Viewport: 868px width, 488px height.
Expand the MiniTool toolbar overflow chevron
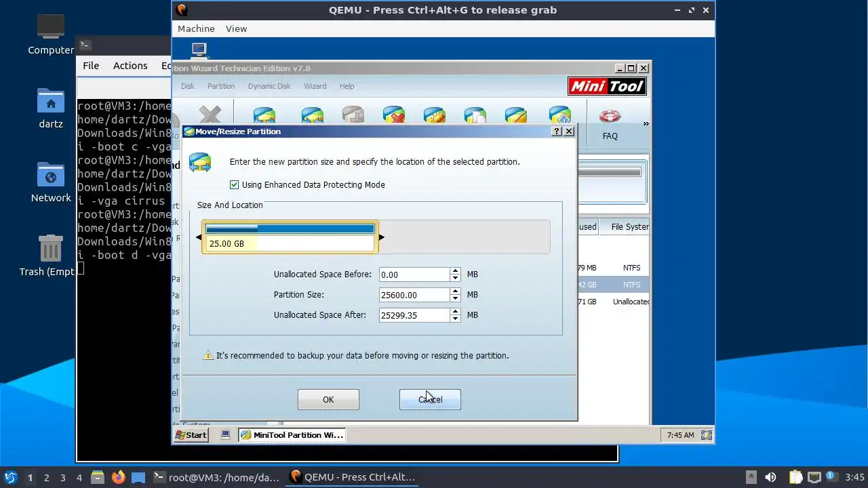tap(646, 123)
